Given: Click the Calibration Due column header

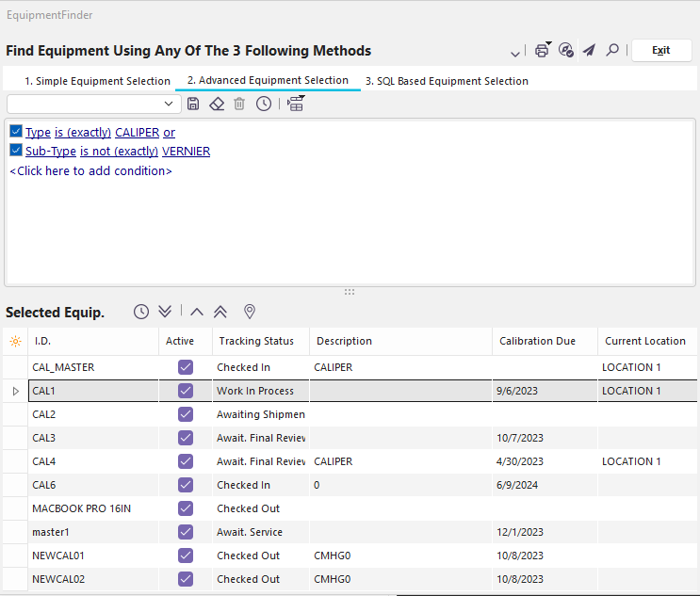Looking at the screenshot, I should 537,341.
